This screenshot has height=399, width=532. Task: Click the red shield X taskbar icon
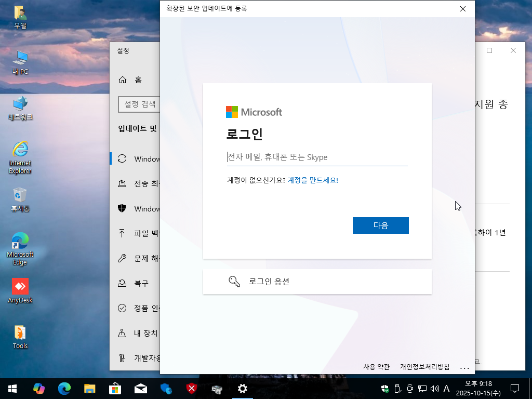[191, 389]
